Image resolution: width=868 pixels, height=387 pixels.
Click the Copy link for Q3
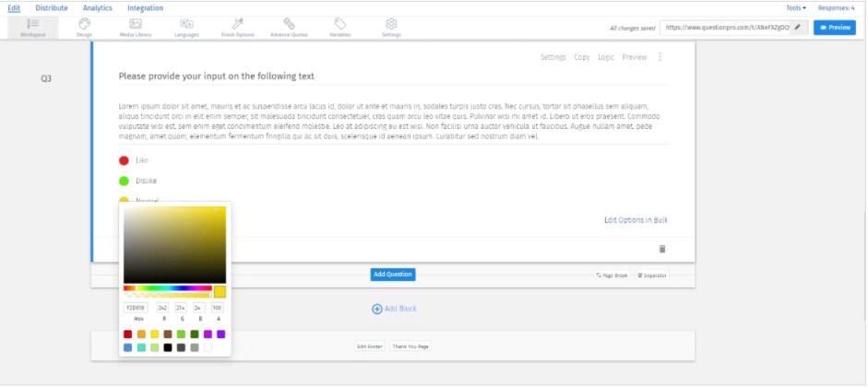pos(582,57)
